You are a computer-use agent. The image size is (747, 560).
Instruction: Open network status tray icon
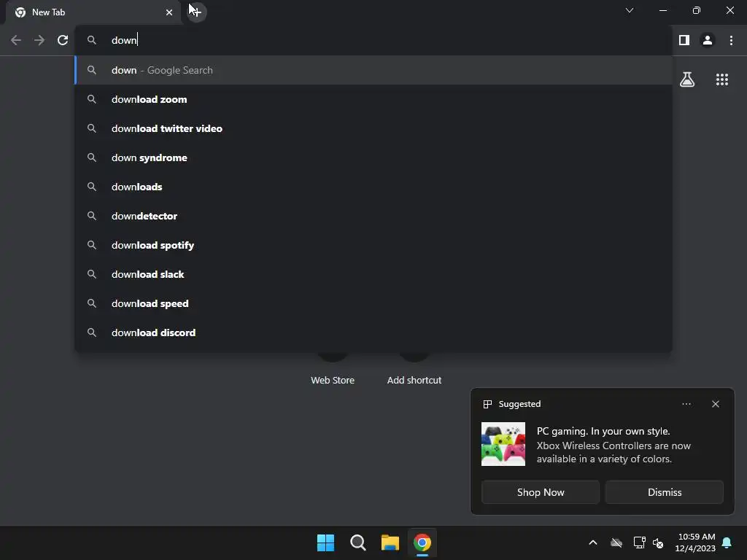(639, 542)
